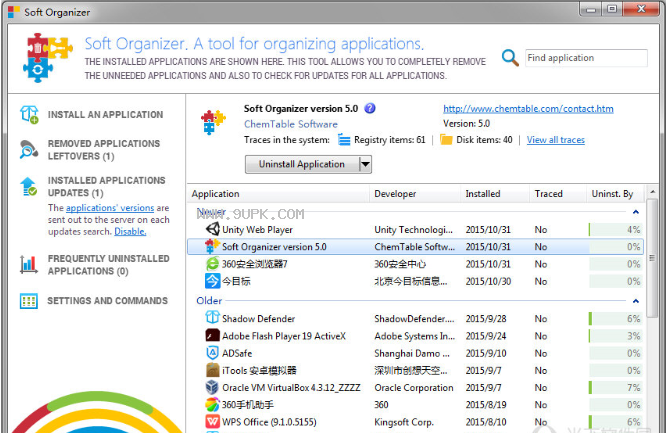Click the list scrollbar up arrow
Viewport: 666px width, 433px height.
(x=652, y=192)
